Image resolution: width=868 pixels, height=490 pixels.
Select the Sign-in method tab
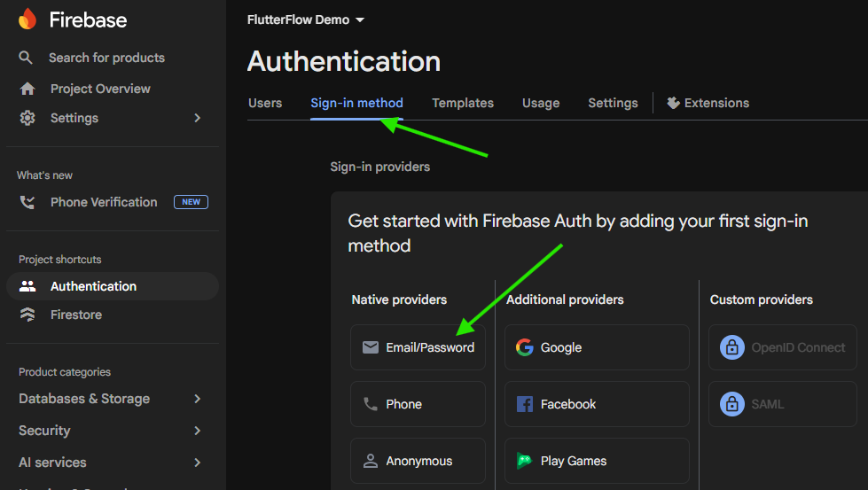(x=356, y=103)
